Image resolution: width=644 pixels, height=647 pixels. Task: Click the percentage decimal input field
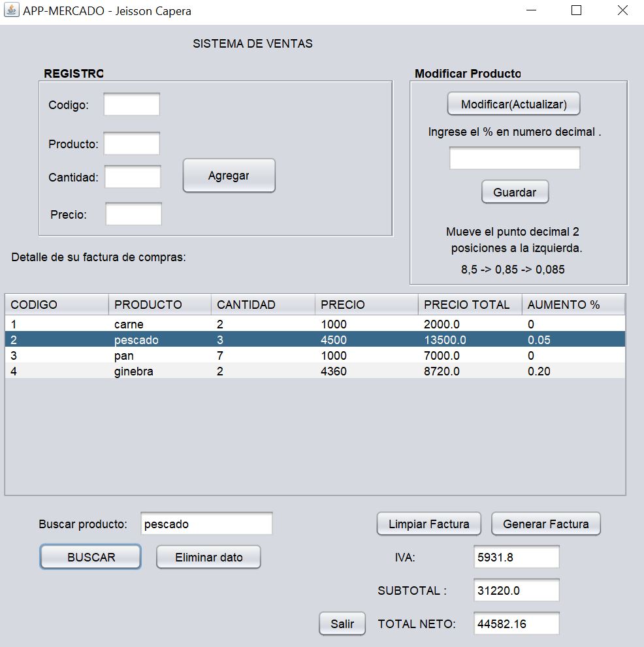[x=514, y=157]
